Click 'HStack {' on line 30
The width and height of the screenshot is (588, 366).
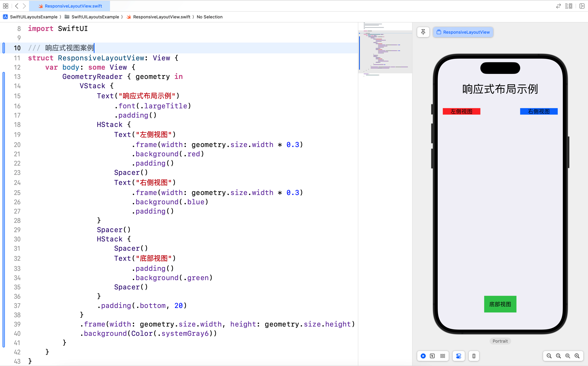[114, 239]
